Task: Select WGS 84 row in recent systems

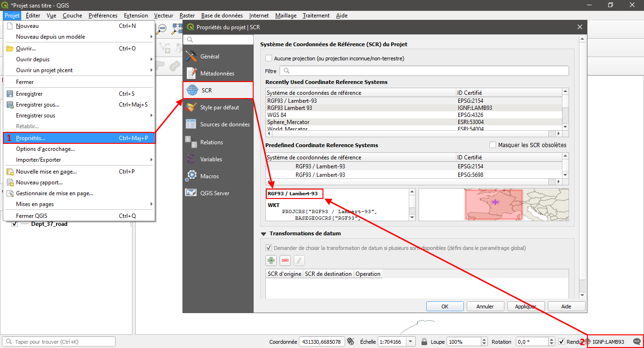Action: pos(413,115)
